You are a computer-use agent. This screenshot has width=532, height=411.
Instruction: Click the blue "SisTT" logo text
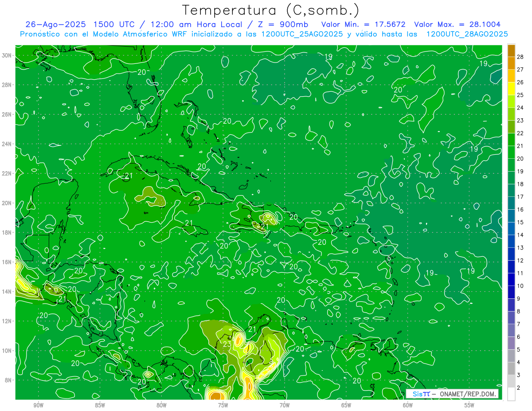coord(421,394)
